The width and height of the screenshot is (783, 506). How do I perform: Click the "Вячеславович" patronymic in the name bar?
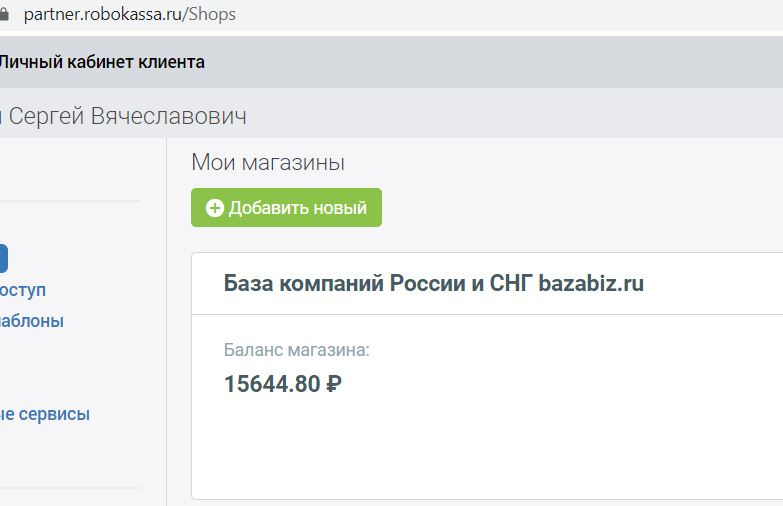tap(169, 116)
